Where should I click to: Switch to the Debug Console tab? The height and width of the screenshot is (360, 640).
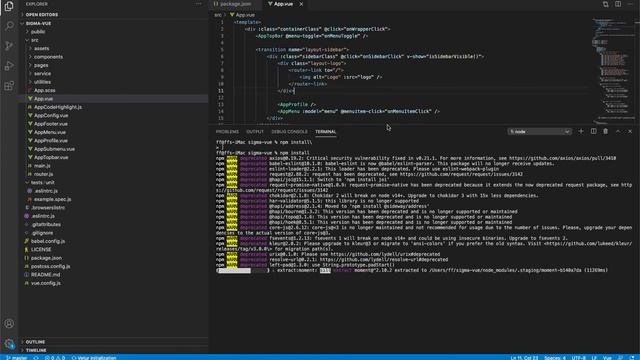[x=289, y=132]
